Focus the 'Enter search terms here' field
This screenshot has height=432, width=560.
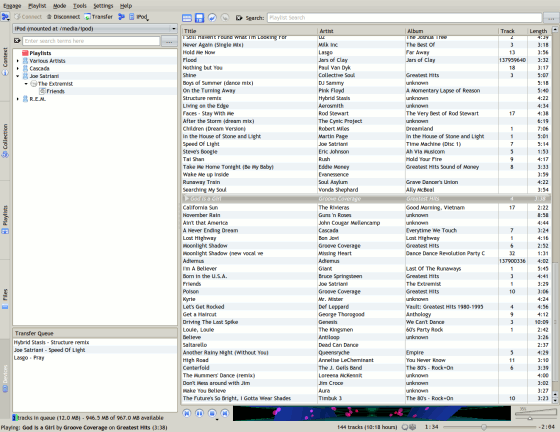pyautogui.click(x=91, y=41)
